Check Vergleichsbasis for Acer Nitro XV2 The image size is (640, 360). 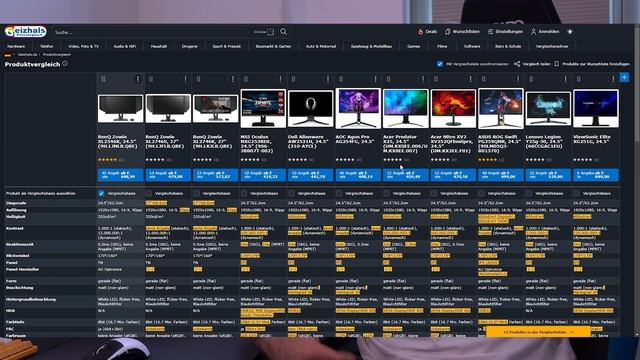tap(434, 193)
